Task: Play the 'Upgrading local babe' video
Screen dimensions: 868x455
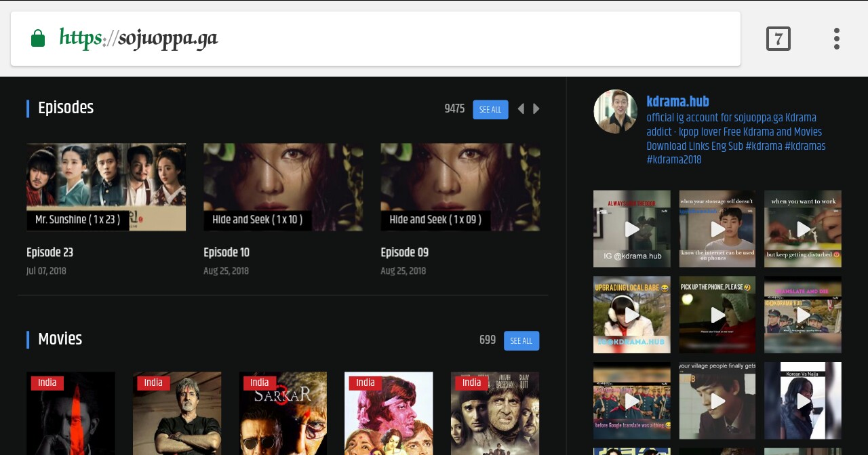Action: click(632, 315)
